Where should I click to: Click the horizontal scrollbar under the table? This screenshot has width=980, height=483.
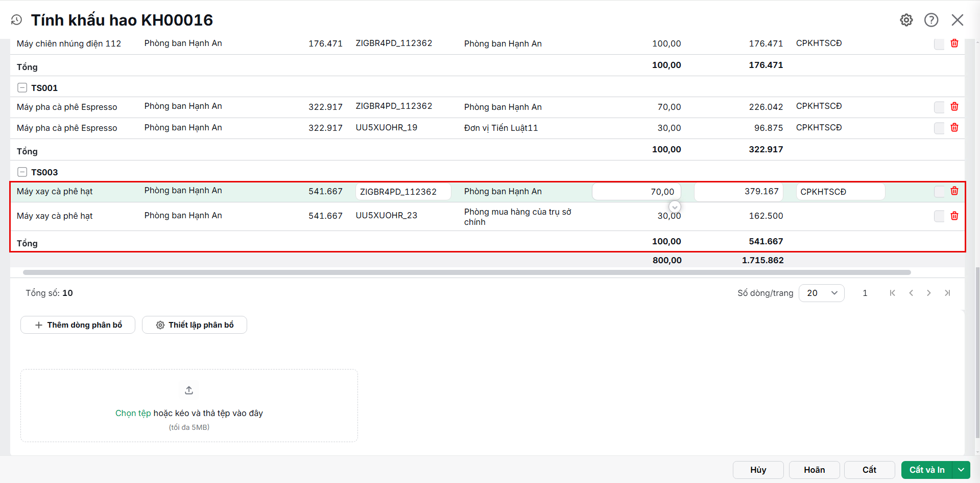(467, 272)
